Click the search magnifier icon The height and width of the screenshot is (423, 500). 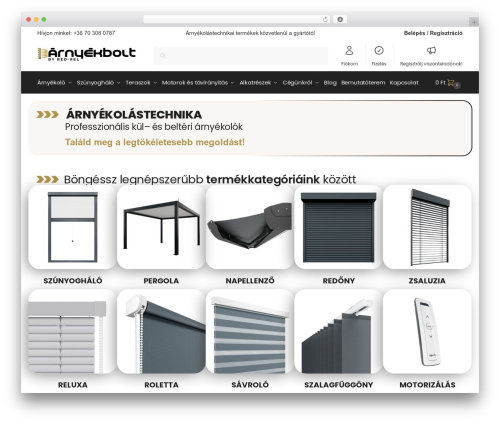163,56
